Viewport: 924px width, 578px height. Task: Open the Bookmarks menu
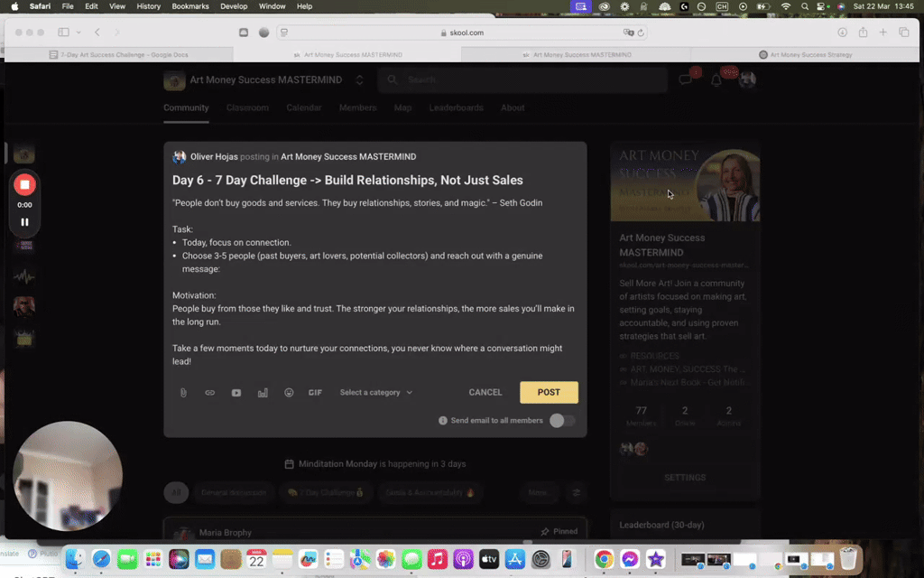[190, 6]
